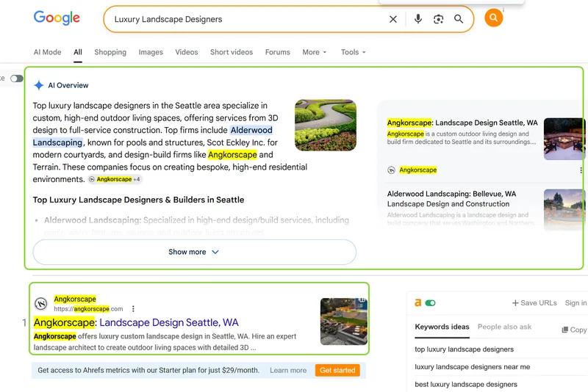This screenshot has height=392, width=588.
Task: Click Sign in on Ahrefs panel
Action: (x=576, y=303)
